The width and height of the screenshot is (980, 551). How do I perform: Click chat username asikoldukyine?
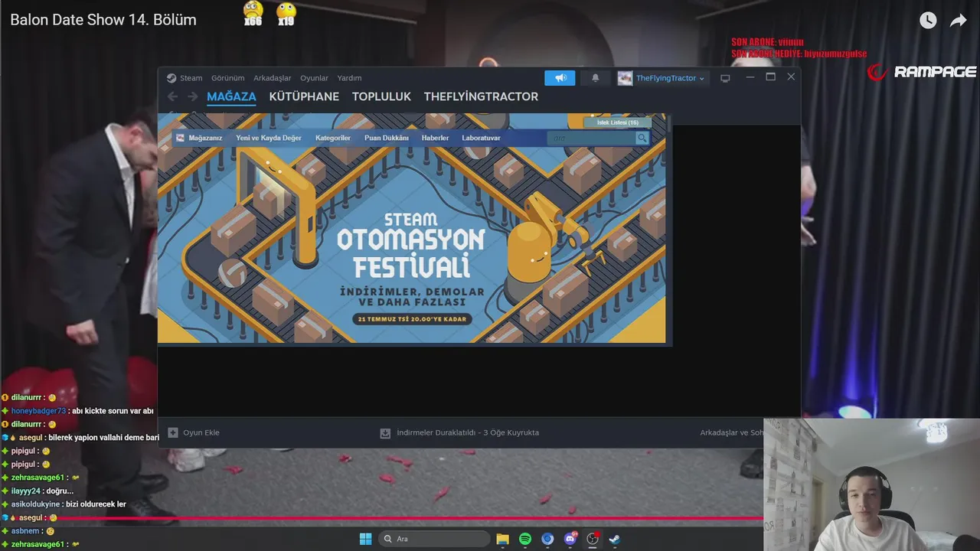(35, 504)
